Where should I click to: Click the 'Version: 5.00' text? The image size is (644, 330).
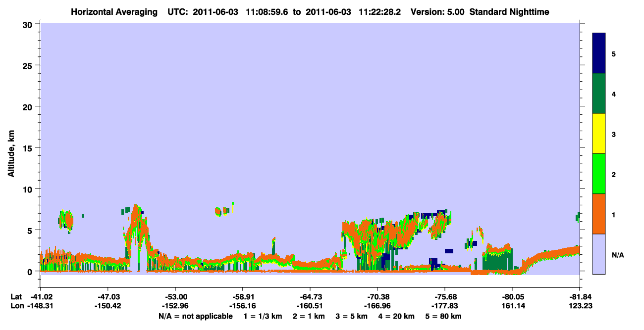[436, 11]
